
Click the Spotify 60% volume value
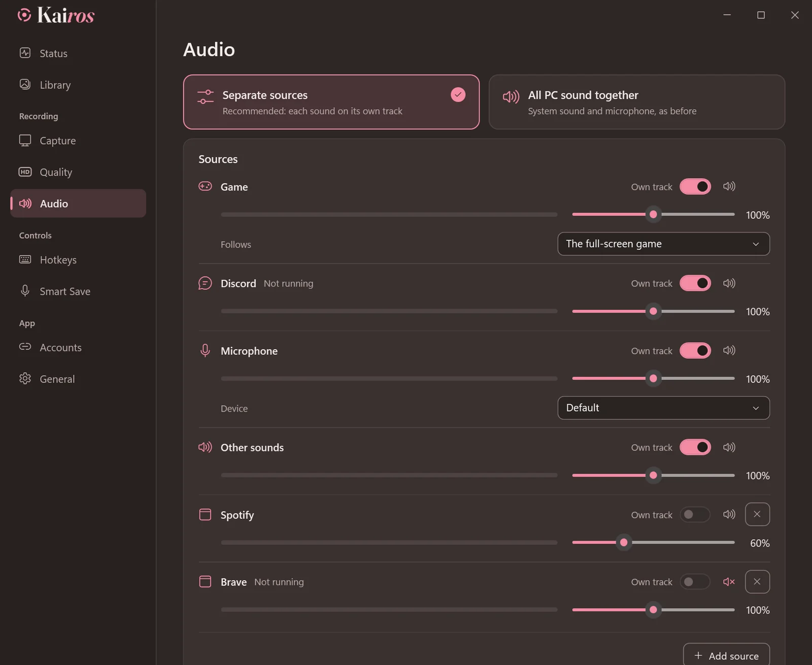click(760, 543)
